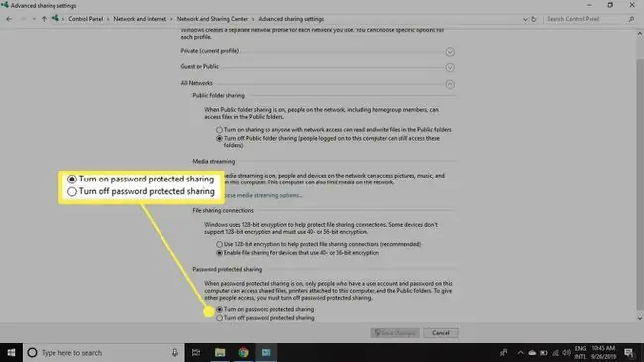This screenshot has height=362, width=644.
Task: Open File Explorer from the taskbar
Action: click(x=220, y=352)
